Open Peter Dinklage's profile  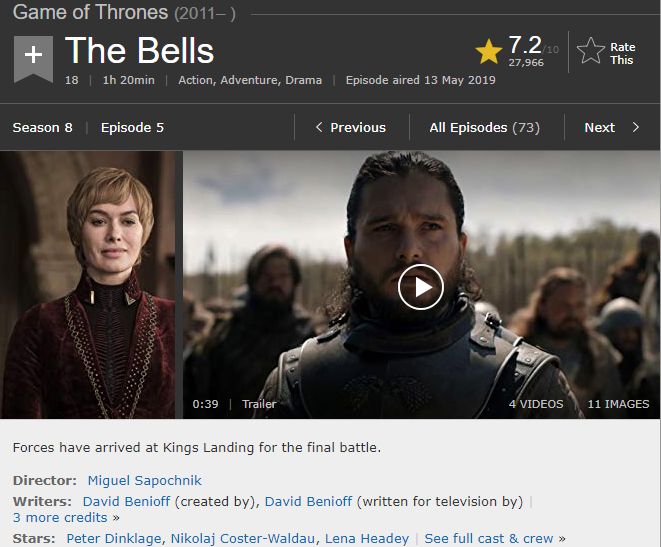click(114, 538)
